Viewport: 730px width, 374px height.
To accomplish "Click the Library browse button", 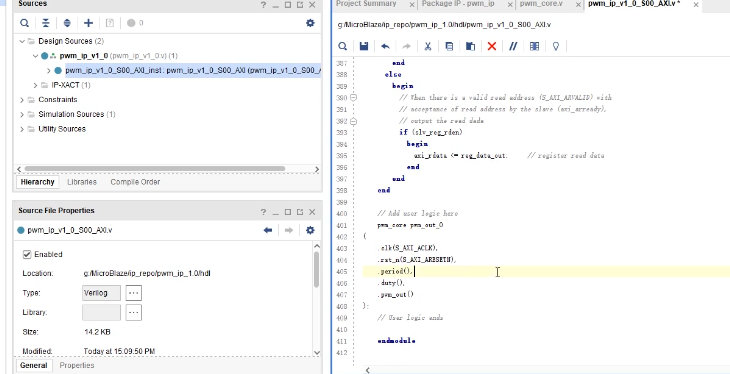I will (x=134, y=313).
